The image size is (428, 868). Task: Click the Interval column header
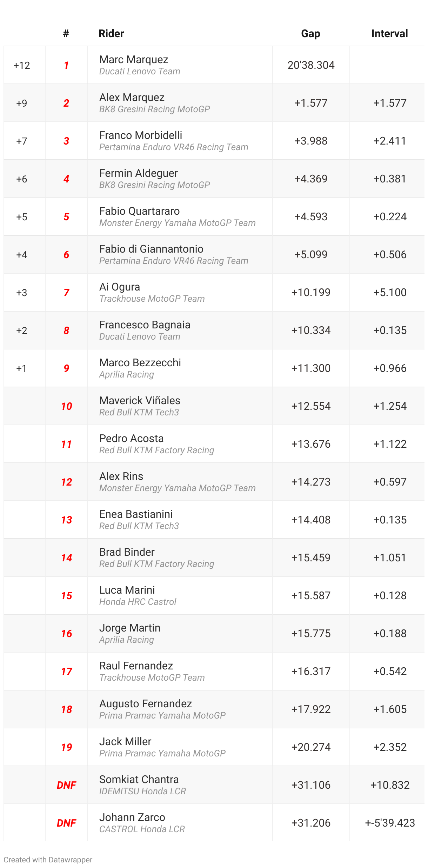coord(389,33)
